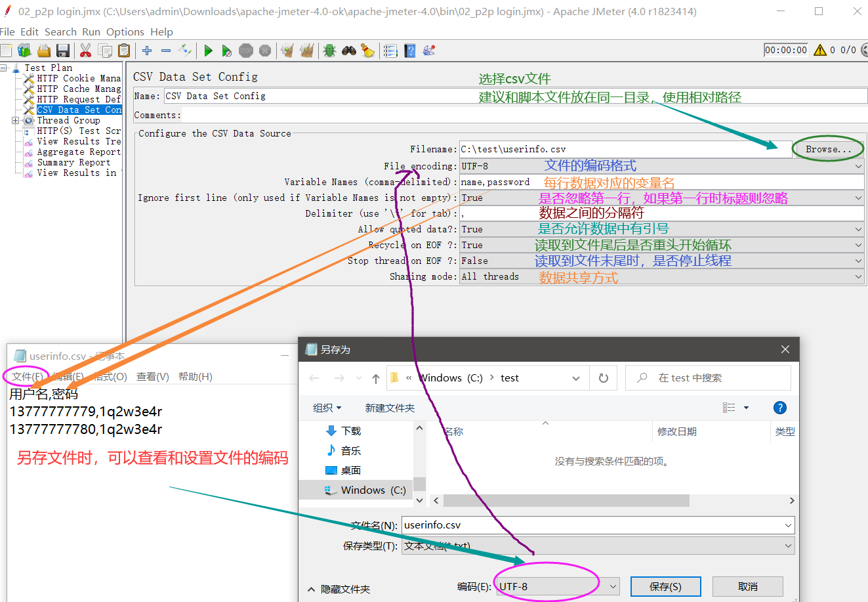Click the Browse... button
This screenshot has width=868, height=602.
(x=829, y=149)
